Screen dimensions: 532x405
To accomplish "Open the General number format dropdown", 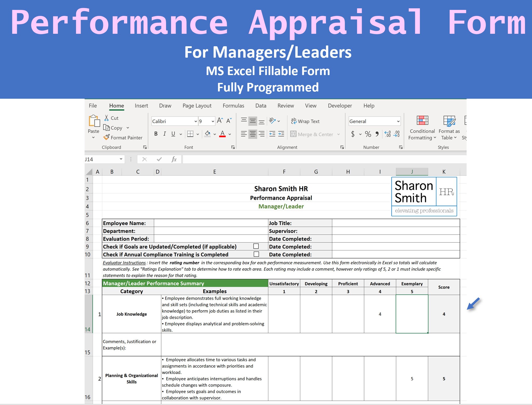I will [x=398, y=121].
